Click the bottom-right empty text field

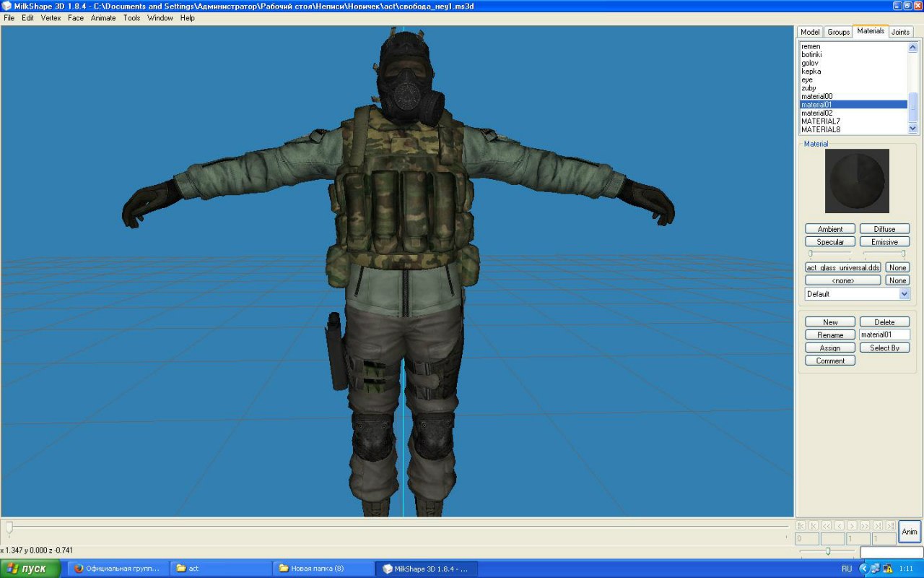(x=892, y=552)
